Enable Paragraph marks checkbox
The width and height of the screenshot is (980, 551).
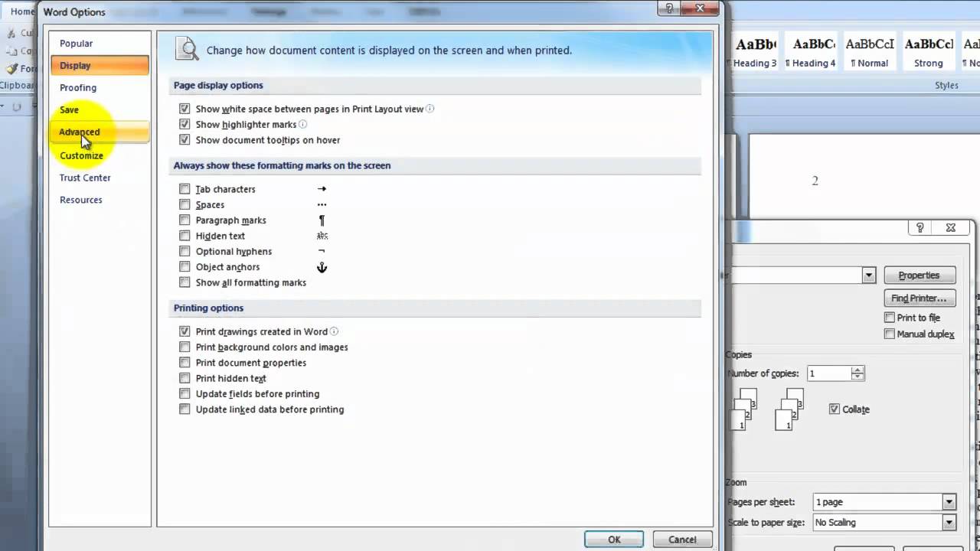click(x=185, y=220)
